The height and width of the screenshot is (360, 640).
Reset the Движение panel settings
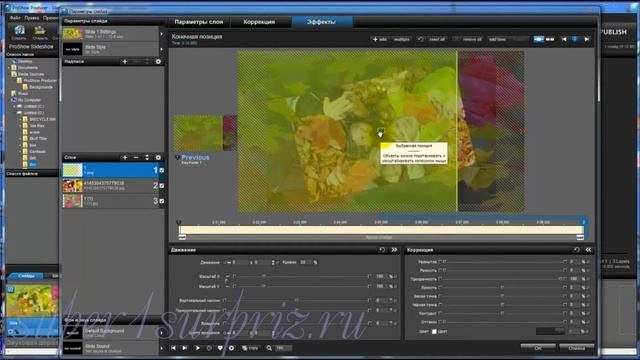pos(382,250)
